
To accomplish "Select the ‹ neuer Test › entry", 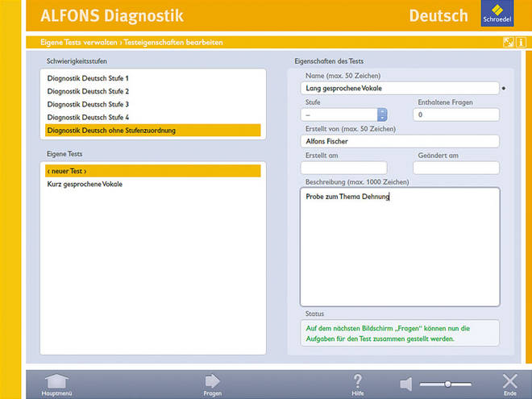I will pyautogui.click(x=153, y=171).
